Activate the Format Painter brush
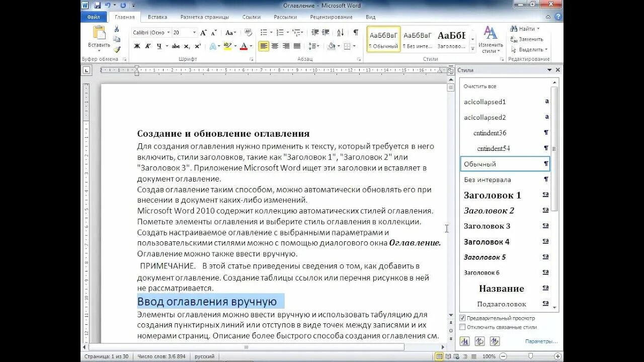Screen dimensions: 644x362 (x=117, y=49)
